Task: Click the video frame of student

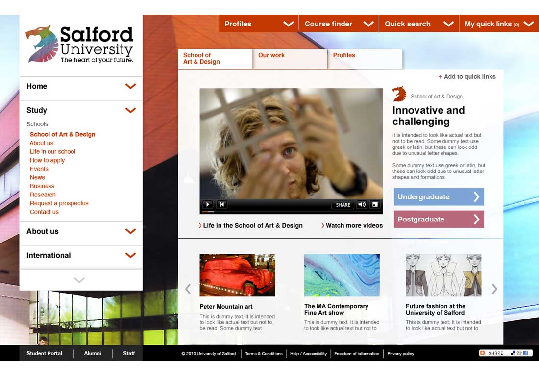Action: [x=291, y=144]
